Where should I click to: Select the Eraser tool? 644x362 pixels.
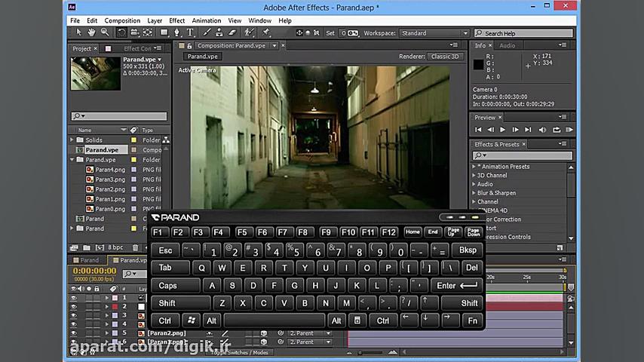[232, 32]
